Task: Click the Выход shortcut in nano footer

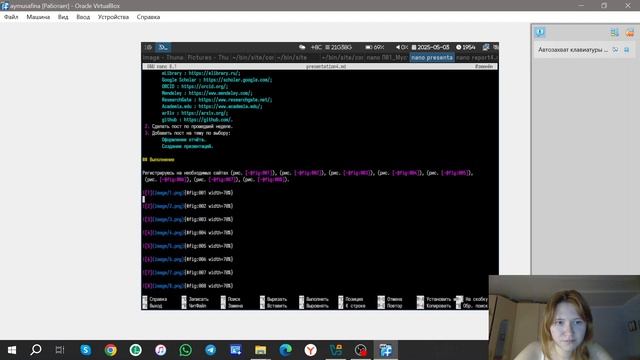Action: click(152, 306)
